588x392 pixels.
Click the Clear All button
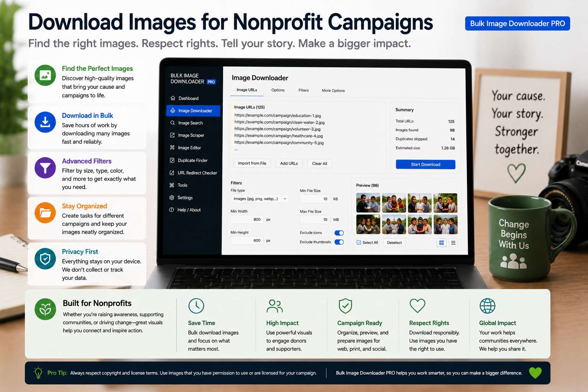point(320,163)
